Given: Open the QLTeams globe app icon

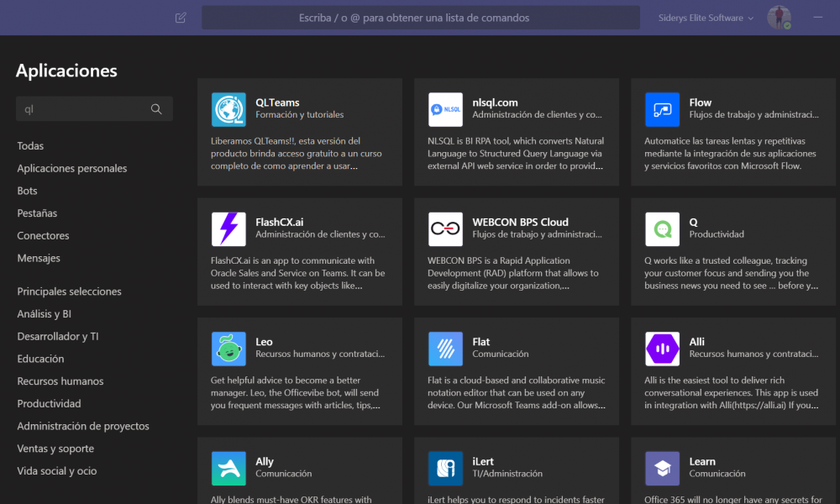Looking at the screenshot, I should click(228, 109).
